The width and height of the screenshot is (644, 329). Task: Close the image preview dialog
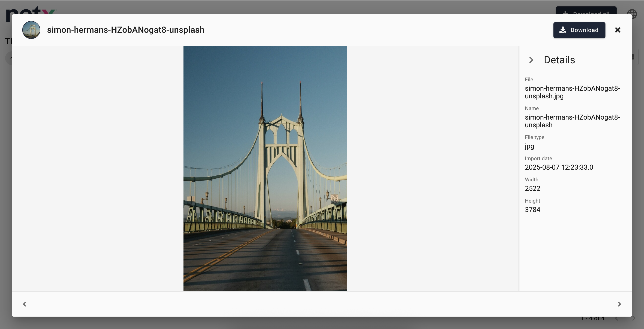coord(617,30)
